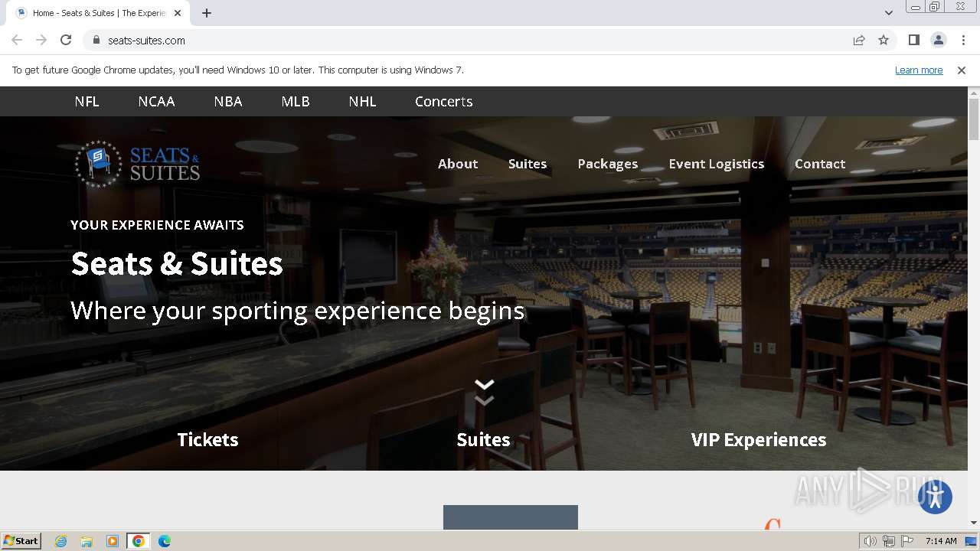Open the Packages navigation link
This screenshot has height=551, width=980.
coord(608,164)
